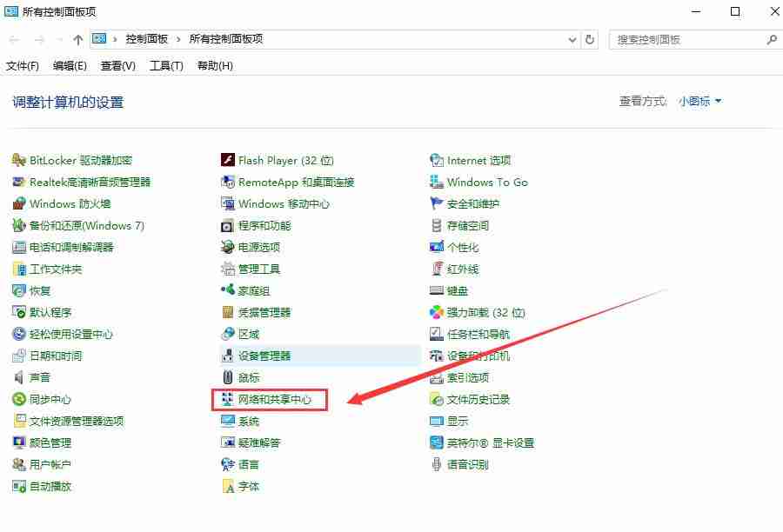Open the 查看(V) menu
Viewport: 783px width, 532px height.
pos(117,65)
